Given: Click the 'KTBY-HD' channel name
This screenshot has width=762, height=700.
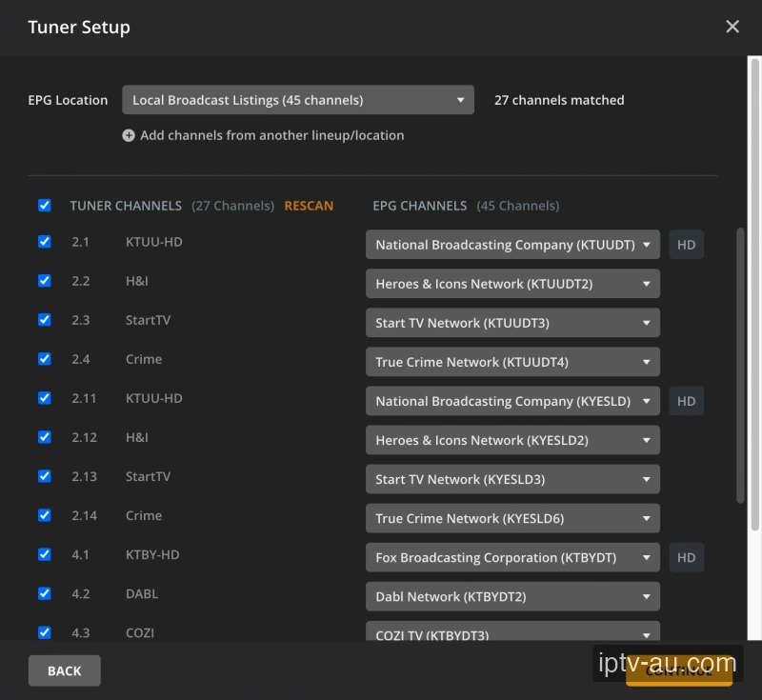Looking at the screenshot, I should point(152,554).
